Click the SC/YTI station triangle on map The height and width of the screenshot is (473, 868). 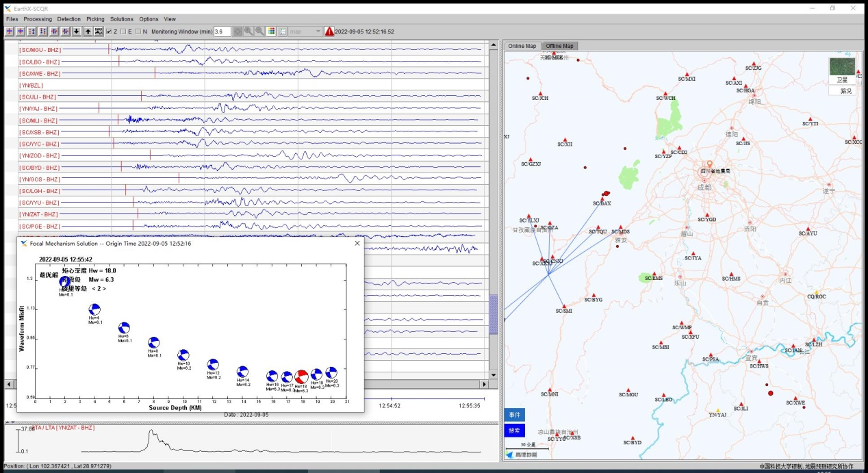point(810,118)
